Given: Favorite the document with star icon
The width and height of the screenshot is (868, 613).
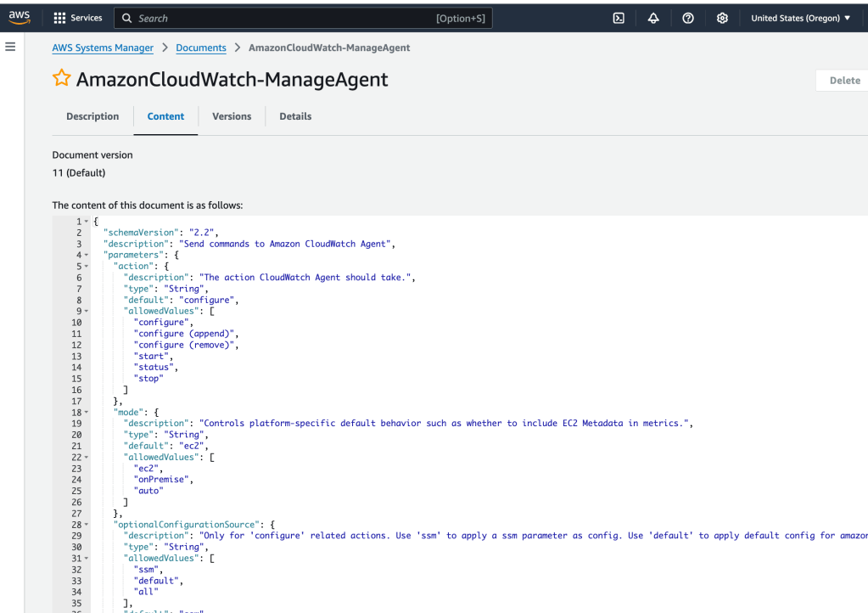Looking at the screenshot, I should point(62,79).
